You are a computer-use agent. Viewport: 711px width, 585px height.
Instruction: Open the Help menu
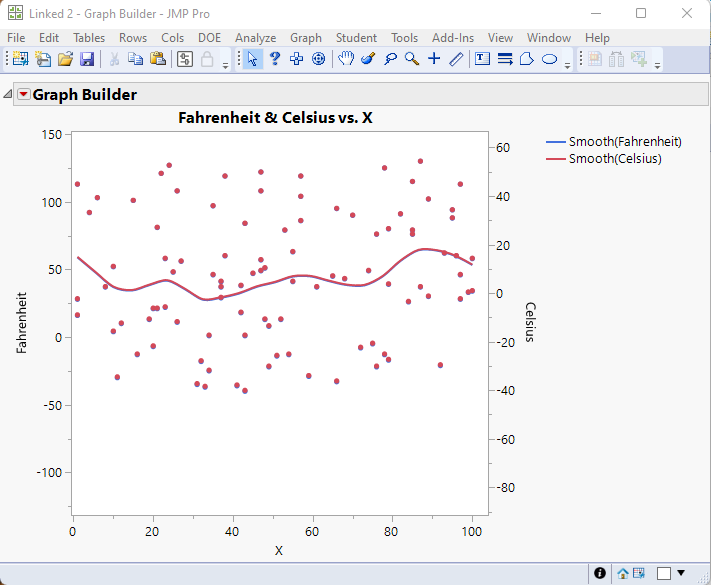pyautogui.click(x=597, y=38)
